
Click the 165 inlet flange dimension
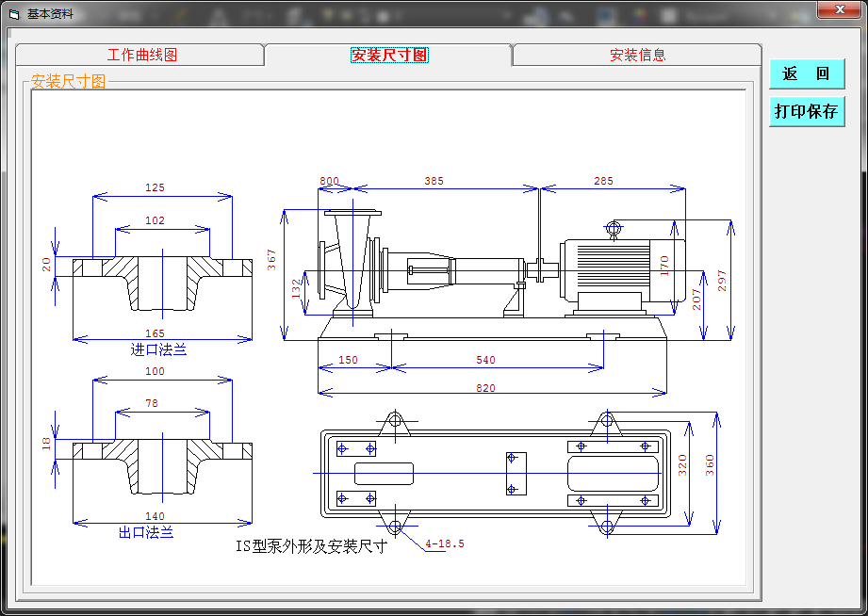155,333
